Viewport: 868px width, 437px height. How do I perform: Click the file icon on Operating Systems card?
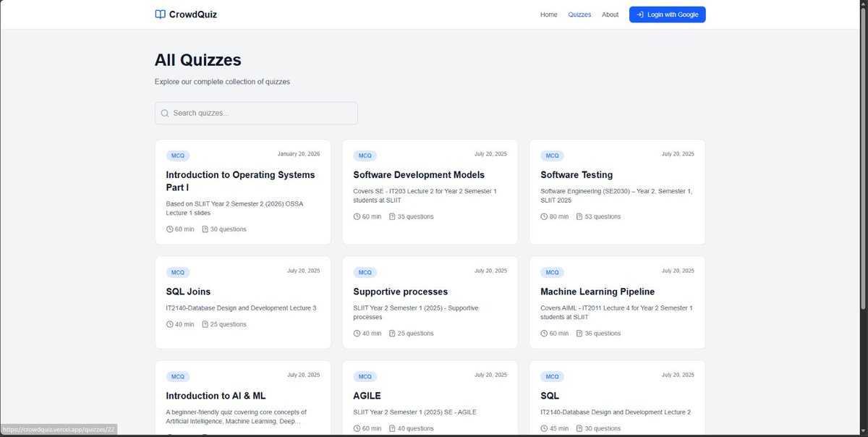pyautogui.click(x=205, y=229)
